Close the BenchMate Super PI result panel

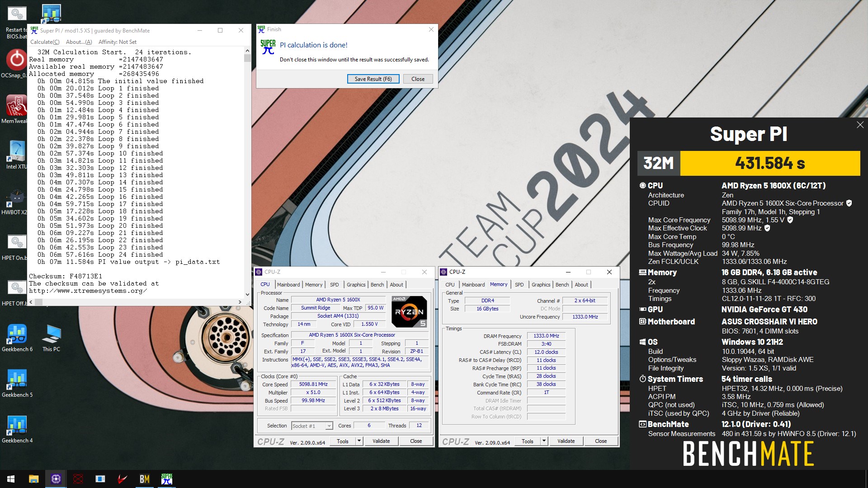(860, 125)
